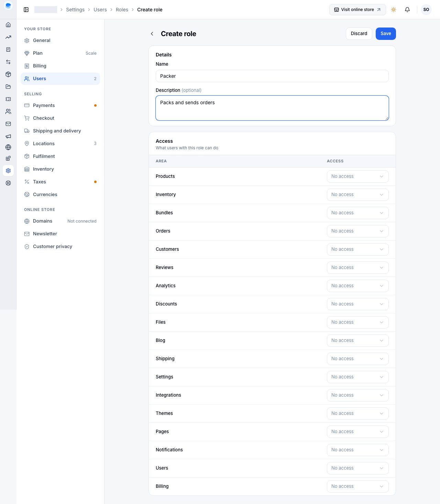The height and width of the screenshot is (504, 440).
Task: Click the Description text area
Action: tap(272, 108)
